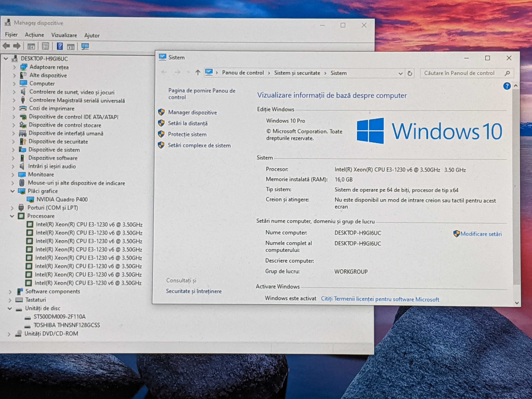Select the first Intel Xeon E3-1230 v6 processor entry
Viewport: 532px width, 399px height.
(89, 224)
